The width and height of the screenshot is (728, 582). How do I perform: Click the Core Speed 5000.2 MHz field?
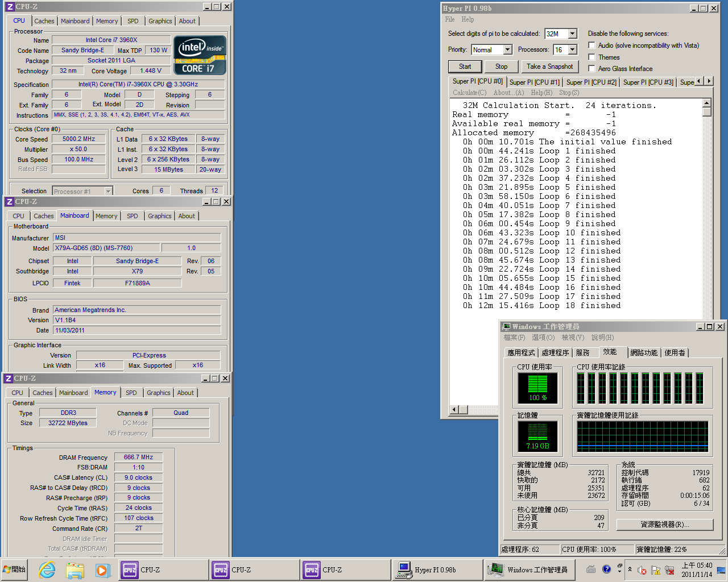79,139
